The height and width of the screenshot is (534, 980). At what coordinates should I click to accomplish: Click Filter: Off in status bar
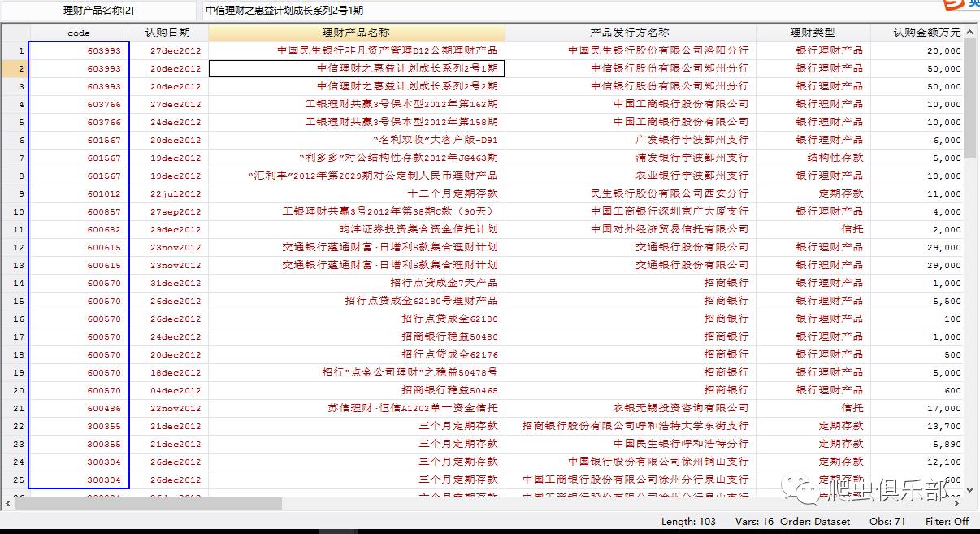tap(947, 522)
